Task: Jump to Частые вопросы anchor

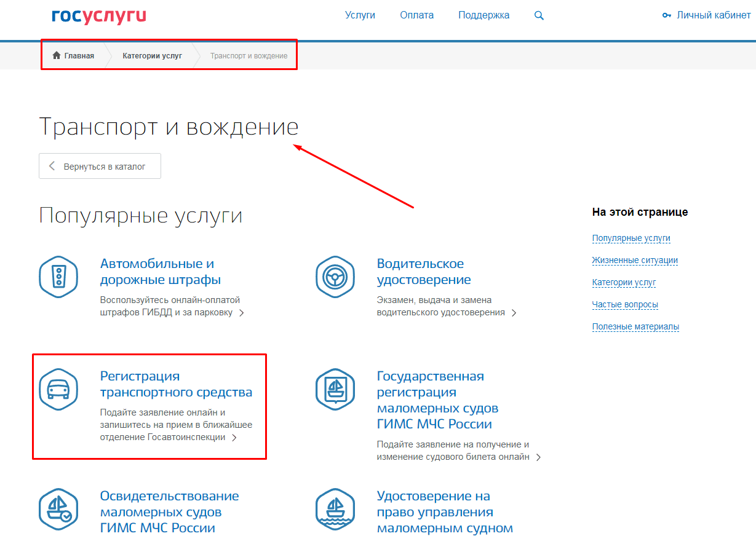Action: tap(624, 304)
